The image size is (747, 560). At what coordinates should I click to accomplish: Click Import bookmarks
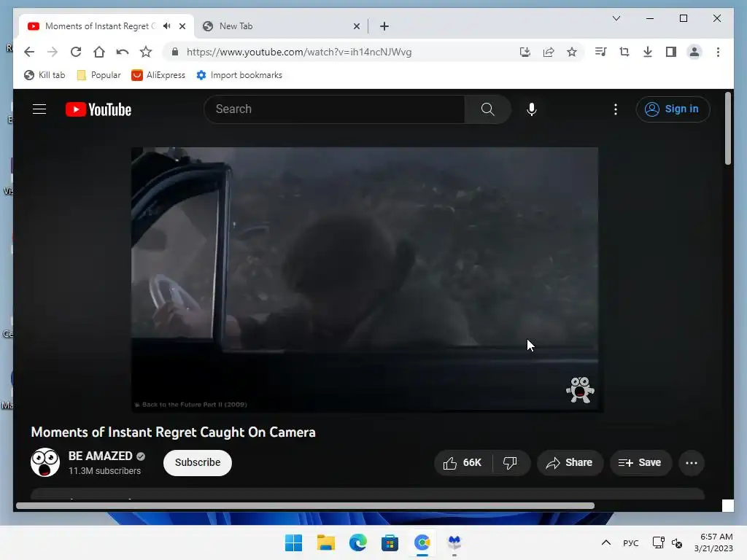coord(239,75)
